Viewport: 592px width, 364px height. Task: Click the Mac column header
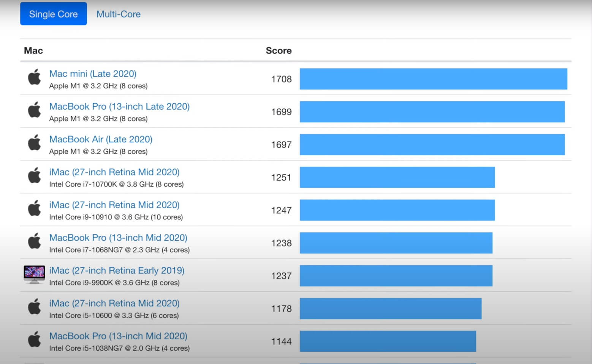(33, 50)
